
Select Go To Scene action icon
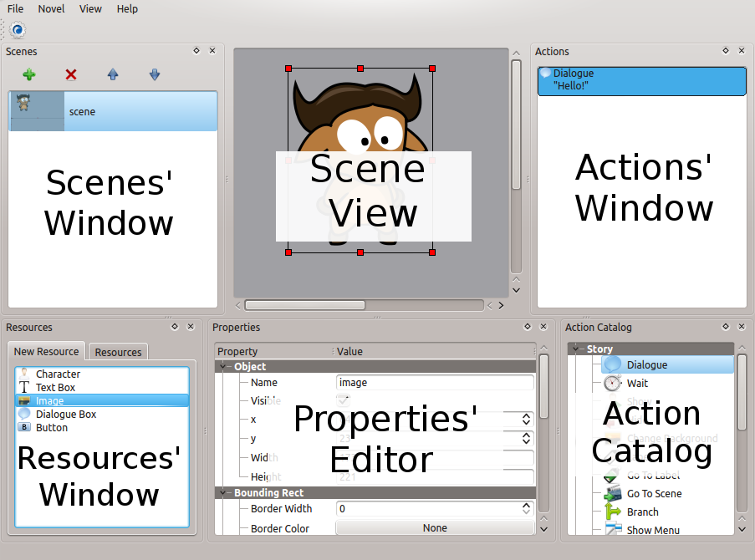coord(613,494)
